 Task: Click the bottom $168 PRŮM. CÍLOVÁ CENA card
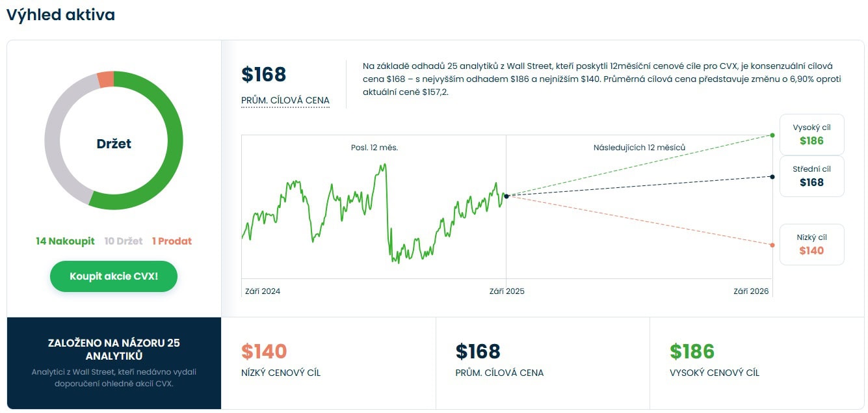[542, 362]
